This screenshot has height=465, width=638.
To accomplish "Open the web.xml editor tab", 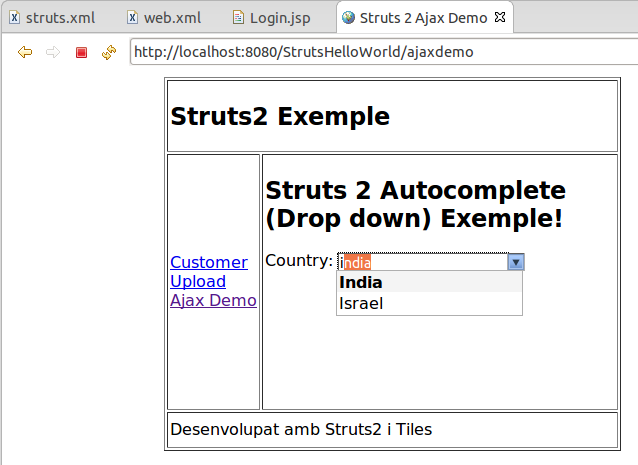I will click(172, 18).
